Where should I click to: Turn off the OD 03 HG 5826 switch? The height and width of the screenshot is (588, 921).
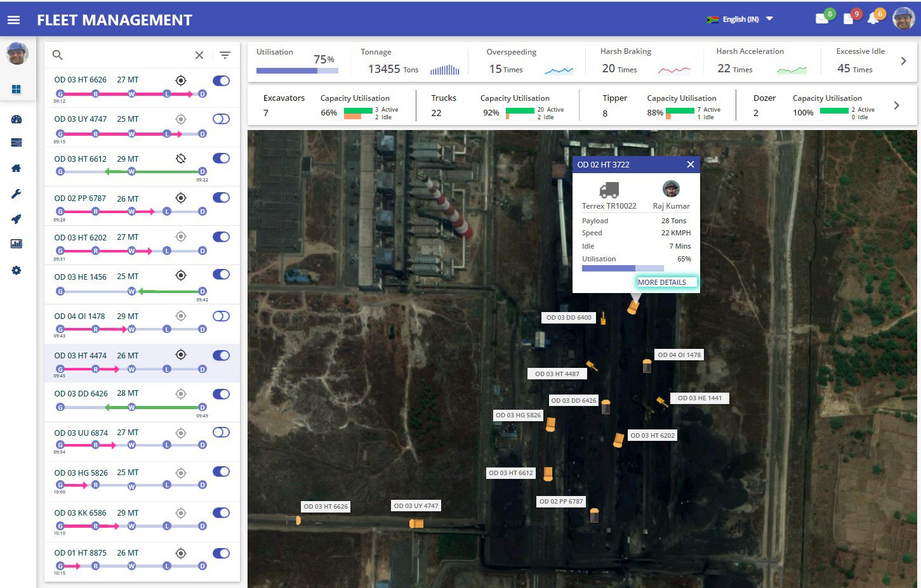click(x=221, y=473)
